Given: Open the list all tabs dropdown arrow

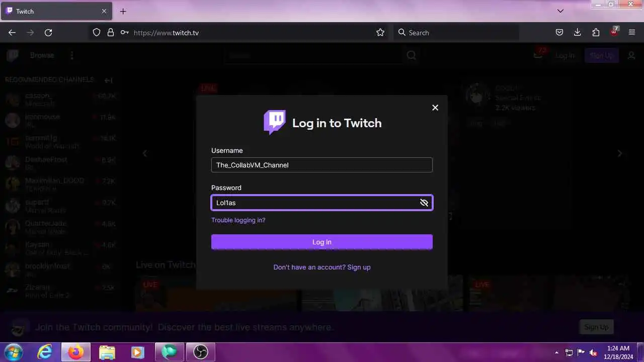Looking at the screenshot, I should (x=560, y=11).
